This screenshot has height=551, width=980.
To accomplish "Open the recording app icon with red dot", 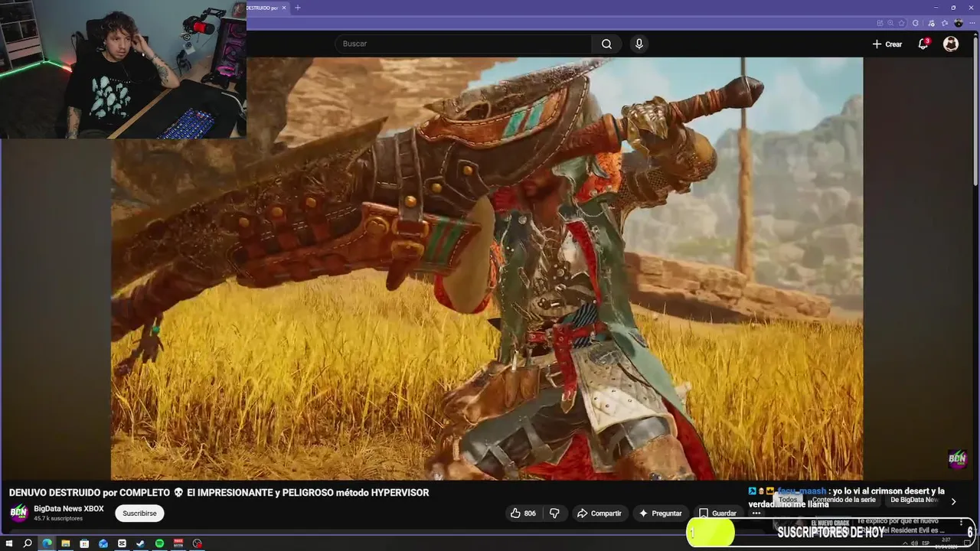I will (198, 543).
